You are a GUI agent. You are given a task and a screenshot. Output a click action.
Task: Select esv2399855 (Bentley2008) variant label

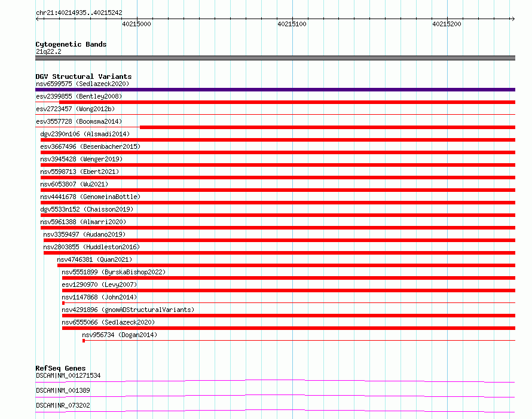click(x=79, y=96)
